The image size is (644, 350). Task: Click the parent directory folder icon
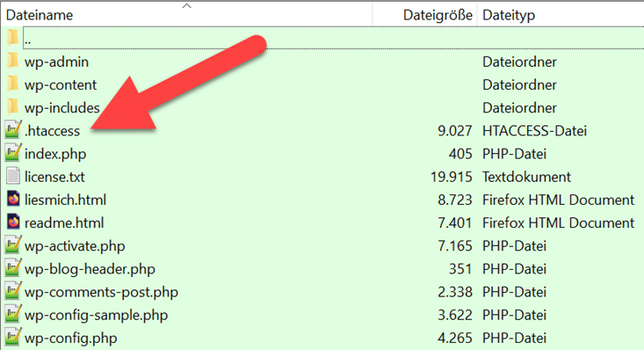click(12, 38)
